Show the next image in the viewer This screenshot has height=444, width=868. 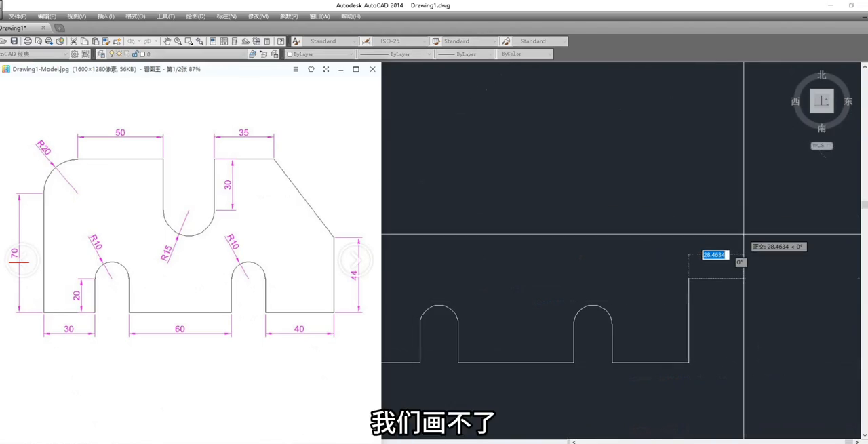click(354, 259)
